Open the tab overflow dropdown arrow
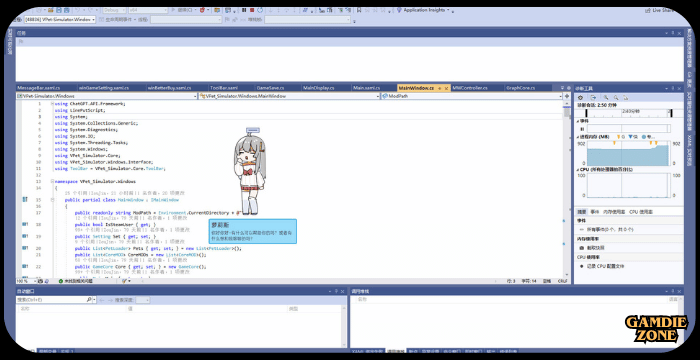The height and width of the screenshot is (360, 700). (x=562, y=88)
